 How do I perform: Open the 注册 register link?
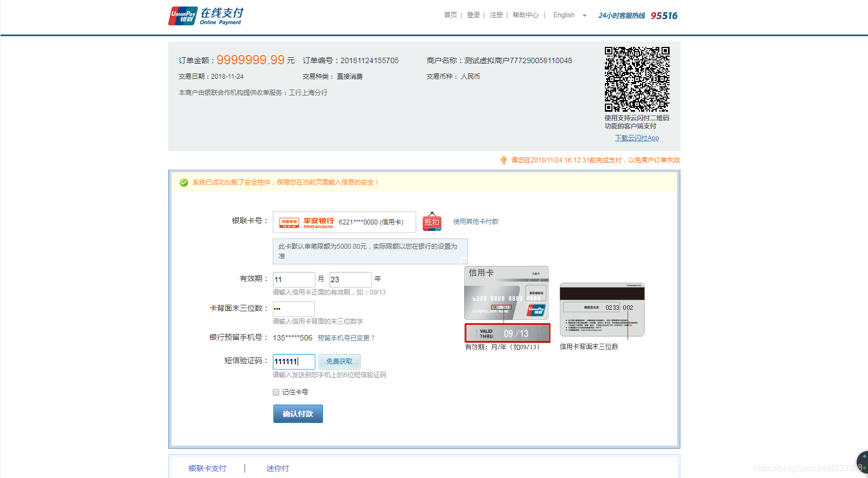(496, 15)
